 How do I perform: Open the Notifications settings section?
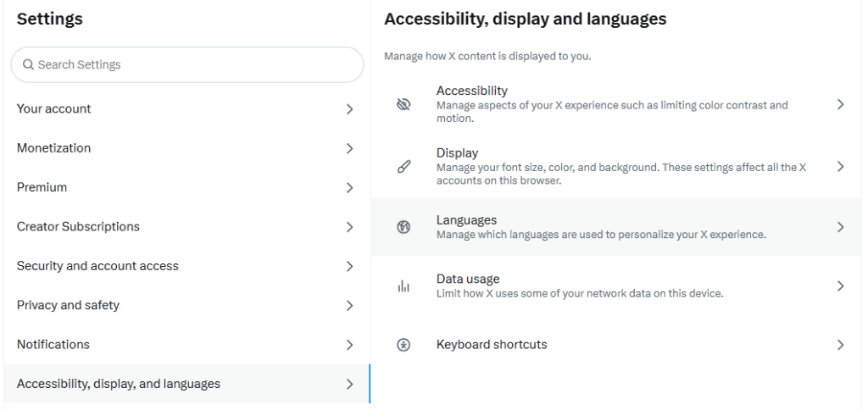click(x=53, y=345)
